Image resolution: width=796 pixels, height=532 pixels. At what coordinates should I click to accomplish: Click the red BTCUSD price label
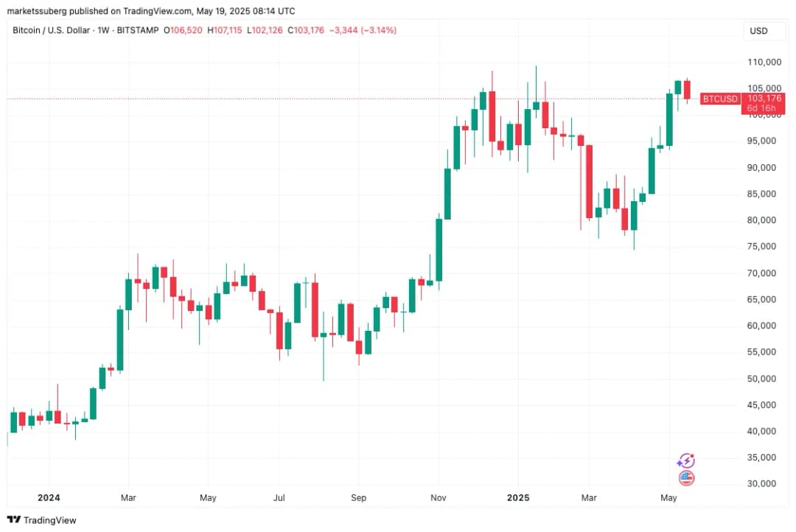point(719,99)
